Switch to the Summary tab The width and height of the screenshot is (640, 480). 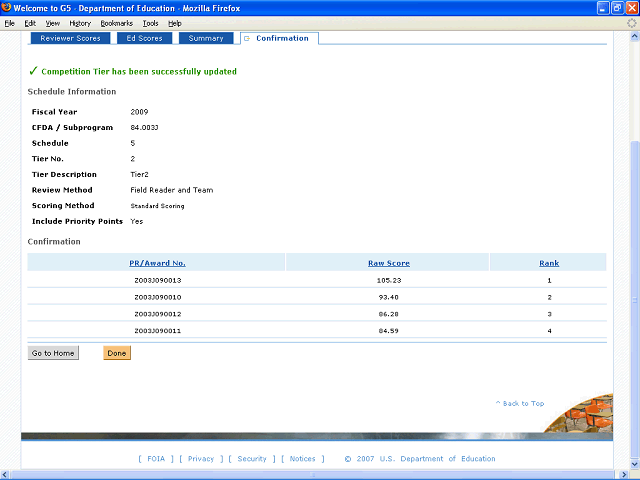(x=206, y=38)
